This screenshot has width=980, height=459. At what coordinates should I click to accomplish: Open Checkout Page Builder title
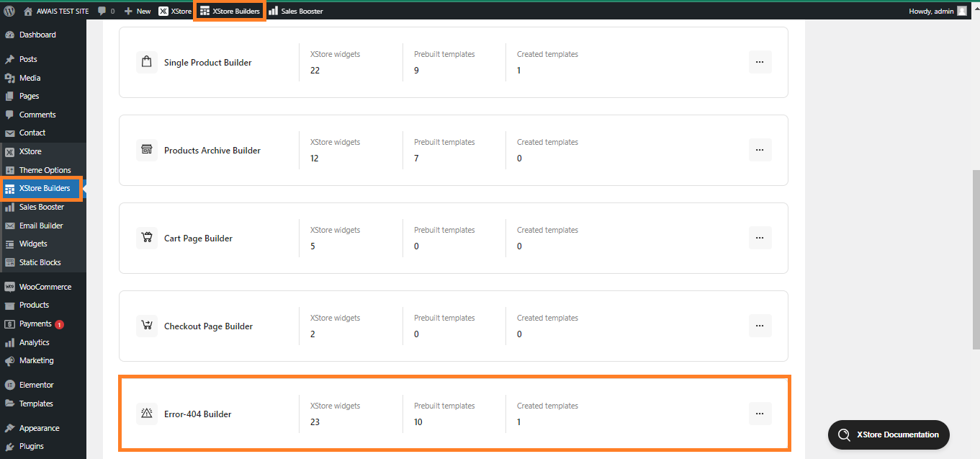pyautogui.click(x=209, y=326)
